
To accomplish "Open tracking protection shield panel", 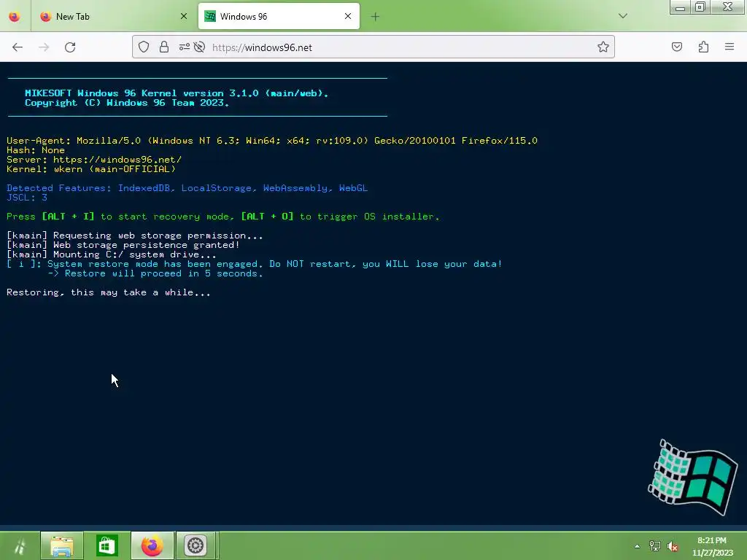I will 144,47.
